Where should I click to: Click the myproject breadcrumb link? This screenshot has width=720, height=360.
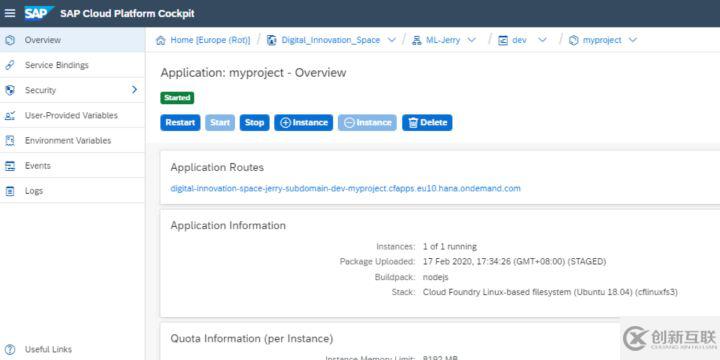602,40
